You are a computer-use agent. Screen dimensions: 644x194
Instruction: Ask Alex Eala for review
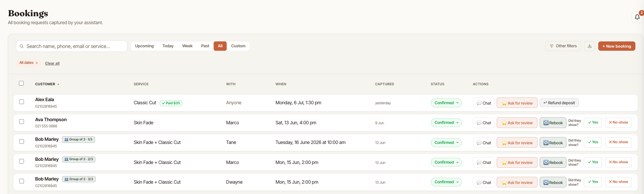pyautogui.click(x=517, y=103)
